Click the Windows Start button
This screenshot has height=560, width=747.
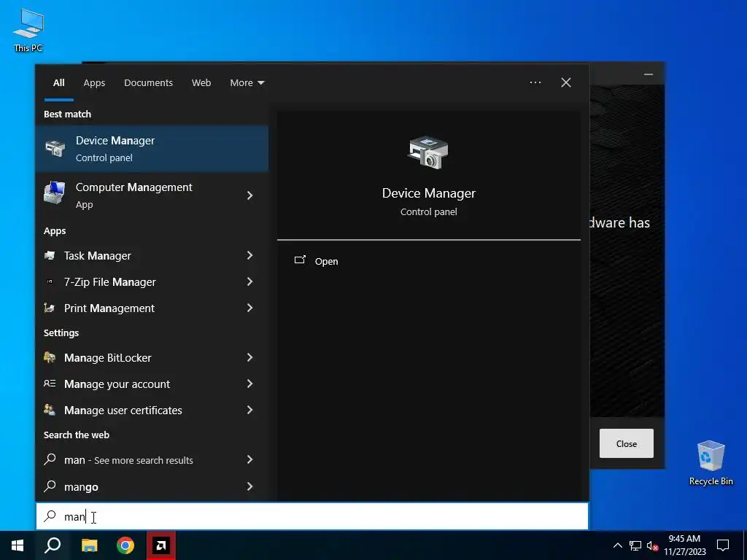(x=18, y=545)
